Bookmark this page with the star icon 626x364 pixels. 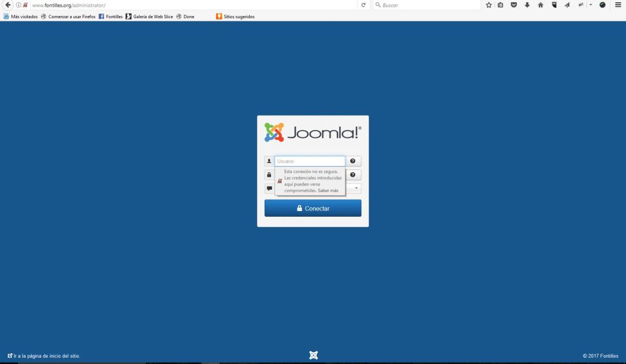[489, 5]
